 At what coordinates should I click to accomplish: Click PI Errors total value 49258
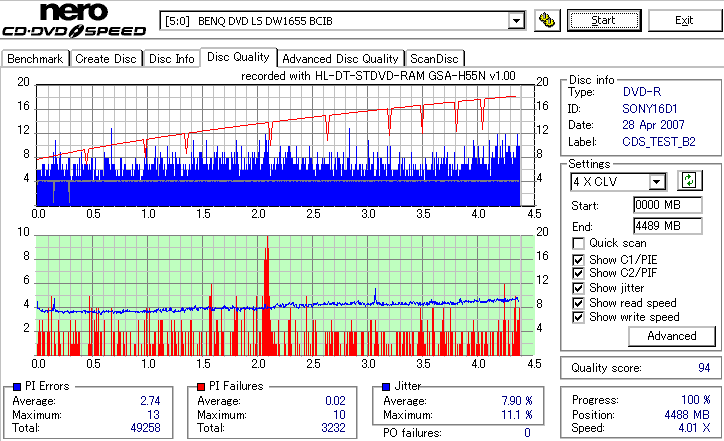point(145,428)
